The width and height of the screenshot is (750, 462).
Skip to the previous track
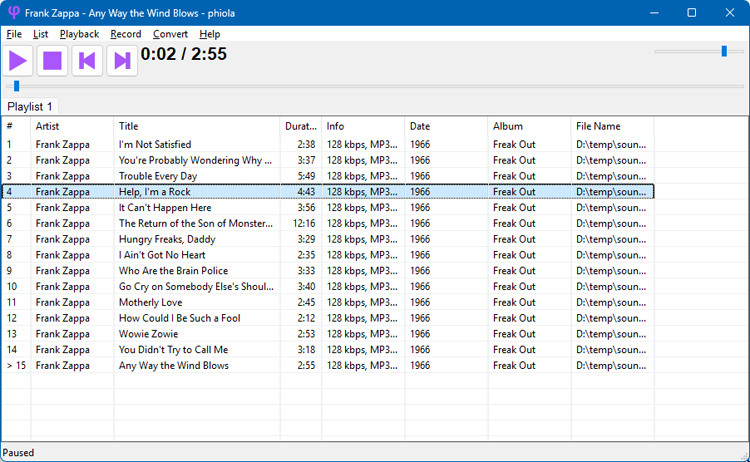click(x=87, y=61)
